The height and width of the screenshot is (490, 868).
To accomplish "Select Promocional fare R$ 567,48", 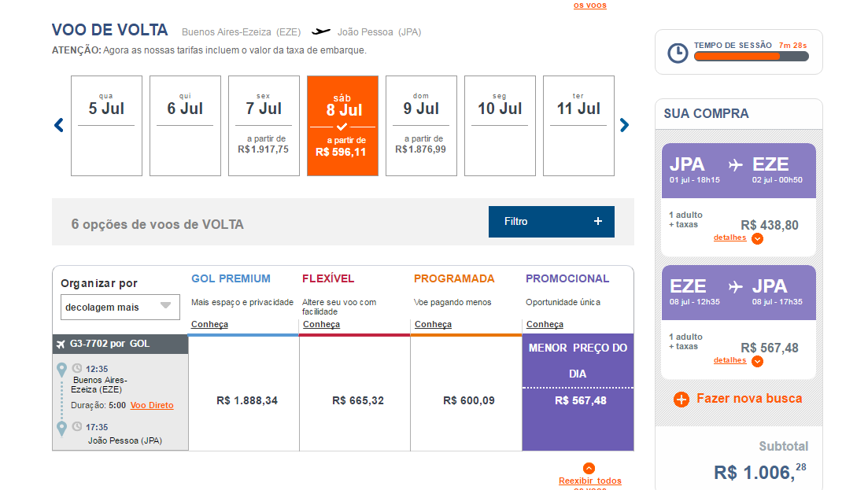I will (581, 401).
